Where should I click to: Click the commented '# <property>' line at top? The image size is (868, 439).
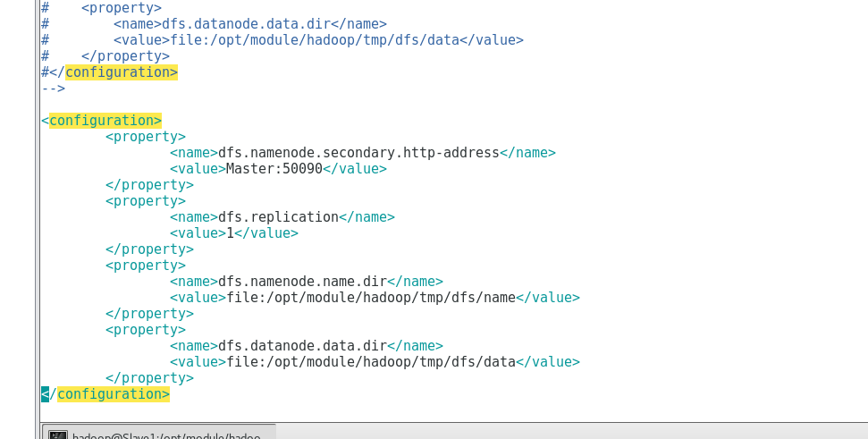(x=102, y=8)
